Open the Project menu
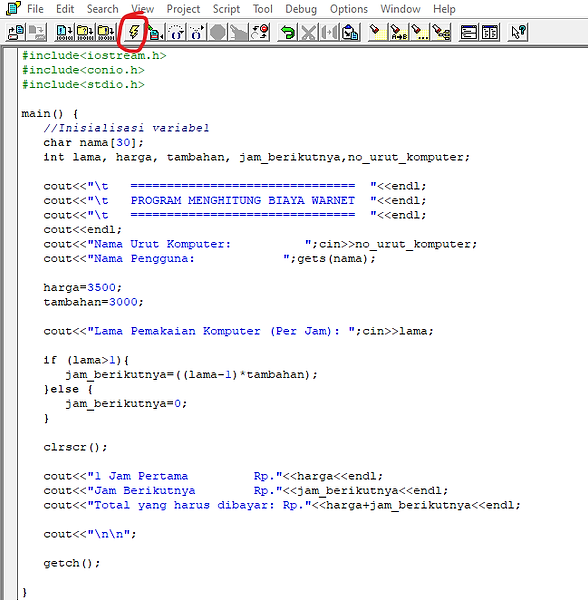This screenshot has width=588, height=600. [x=183, y=9]
